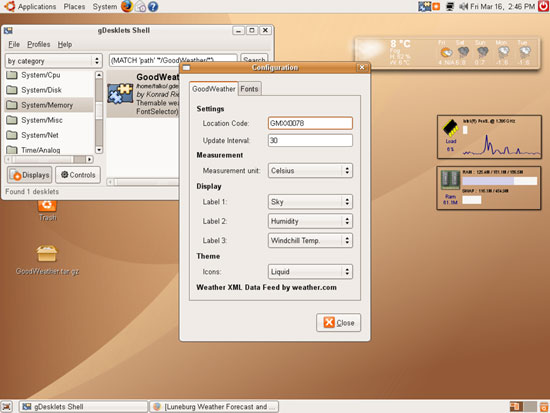This screenshot has width=550, height=413.
Task: Click the Location Code input field
Action: (310, 123)
